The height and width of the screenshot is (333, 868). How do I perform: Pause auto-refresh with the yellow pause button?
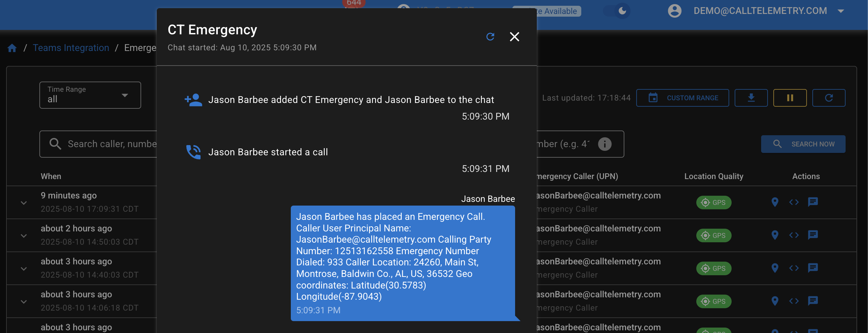pyautogui.click(x=790, y=98)
